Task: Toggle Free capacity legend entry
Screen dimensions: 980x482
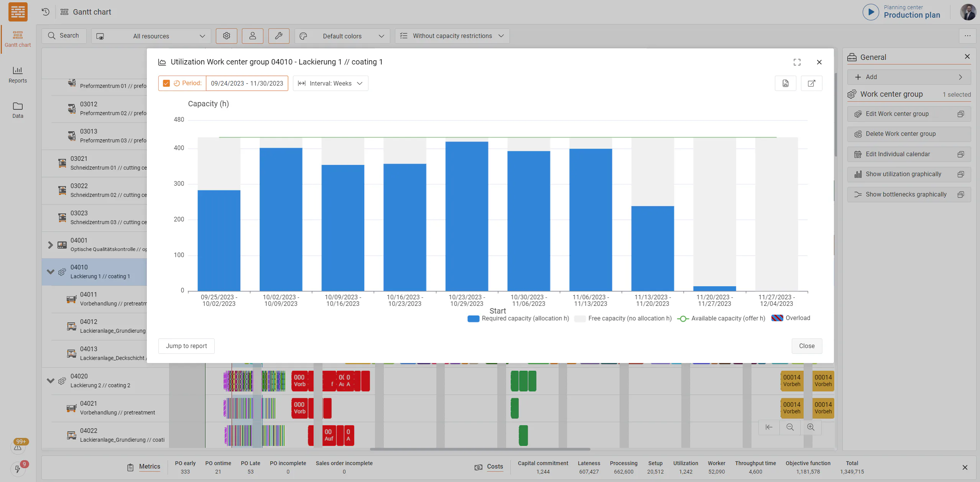Action: pyautogui.click(x=623, y=318)
